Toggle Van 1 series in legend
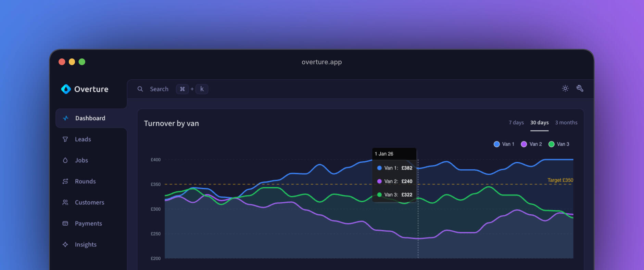 click(504, 144)
